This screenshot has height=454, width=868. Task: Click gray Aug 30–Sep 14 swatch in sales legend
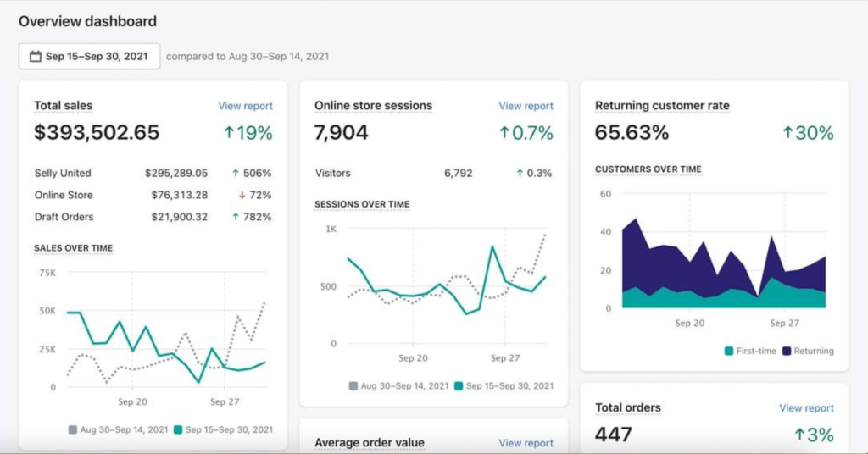click(x=73, y=430)
